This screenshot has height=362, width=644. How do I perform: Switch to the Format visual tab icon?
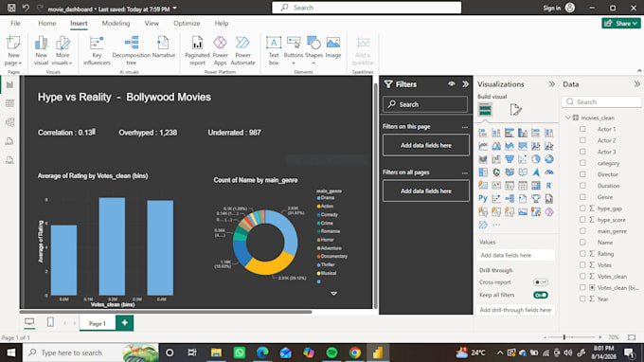(516, 110)
